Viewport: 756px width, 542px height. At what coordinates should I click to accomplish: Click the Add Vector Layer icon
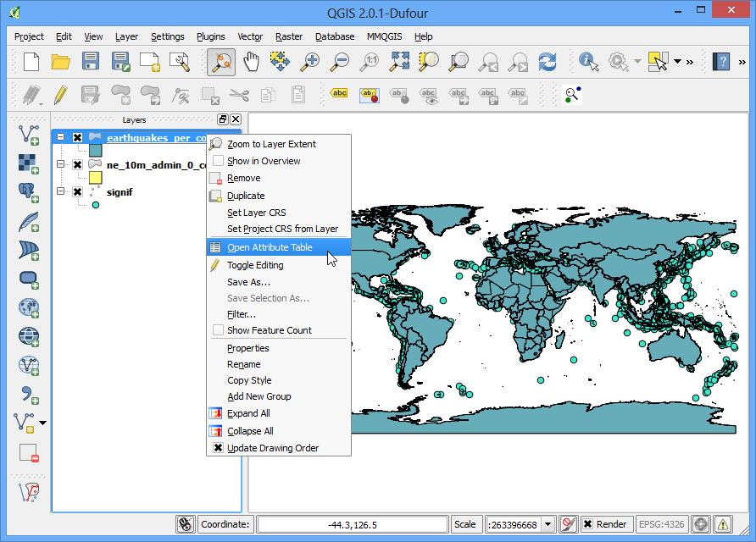tap(29, 135)
